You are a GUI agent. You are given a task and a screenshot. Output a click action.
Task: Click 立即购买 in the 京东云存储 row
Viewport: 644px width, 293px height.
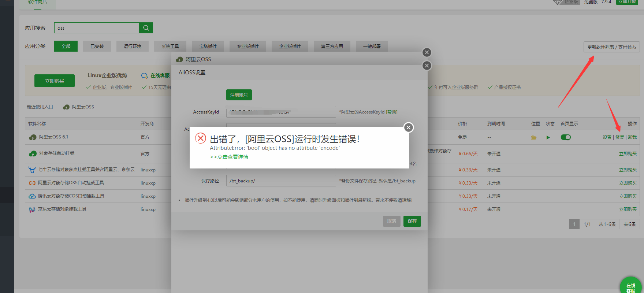tap(628, 209)
